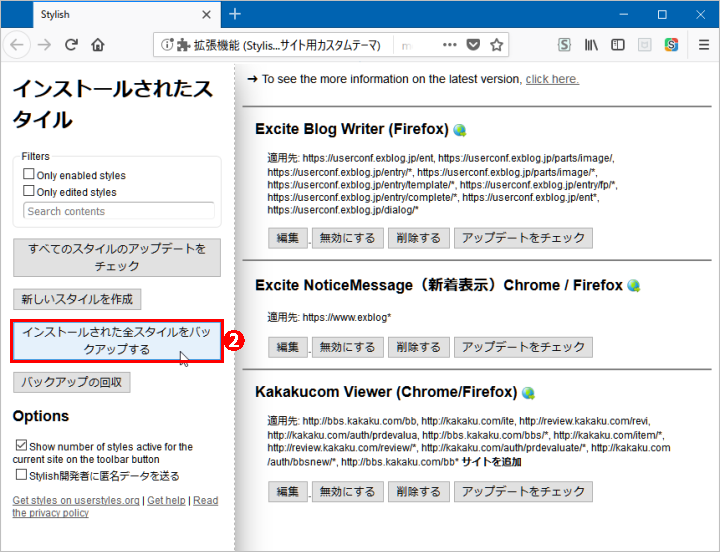Close the Stylish tab
The width and height of the screenshot is (720, 552).
tap(207, 15)
